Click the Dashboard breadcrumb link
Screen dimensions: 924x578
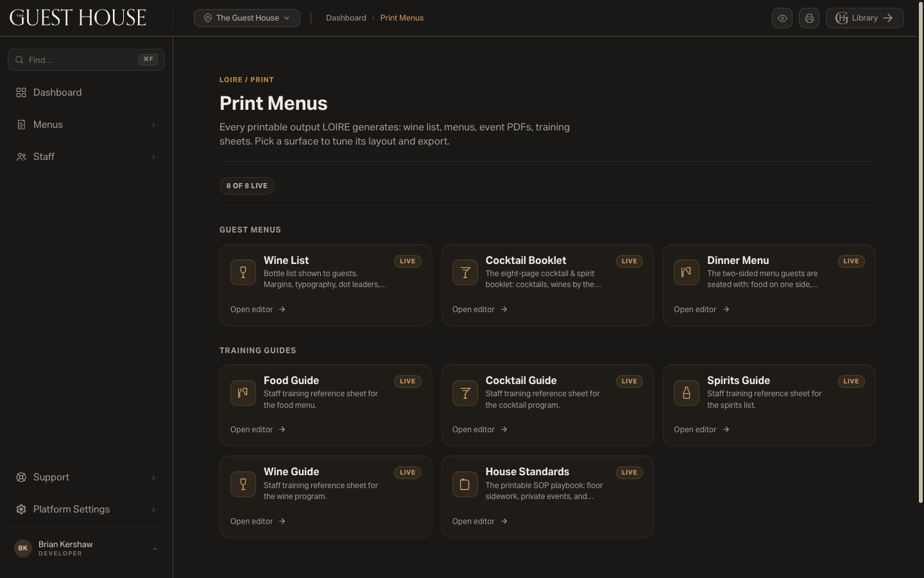click(346, 18)
